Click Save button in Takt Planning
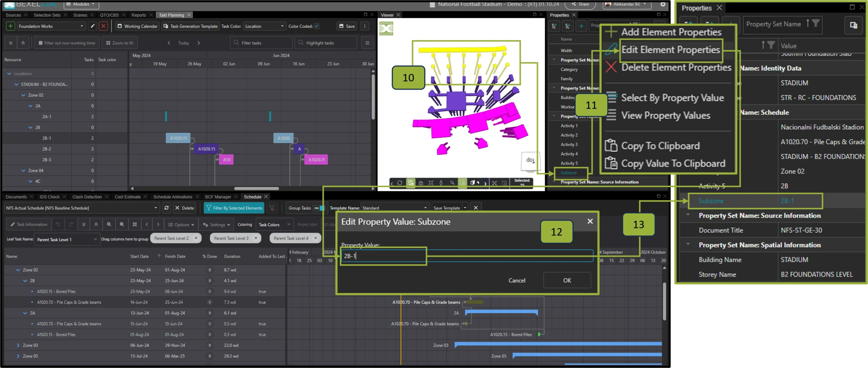Screen dimensions: 868x368 pos(347,26)
